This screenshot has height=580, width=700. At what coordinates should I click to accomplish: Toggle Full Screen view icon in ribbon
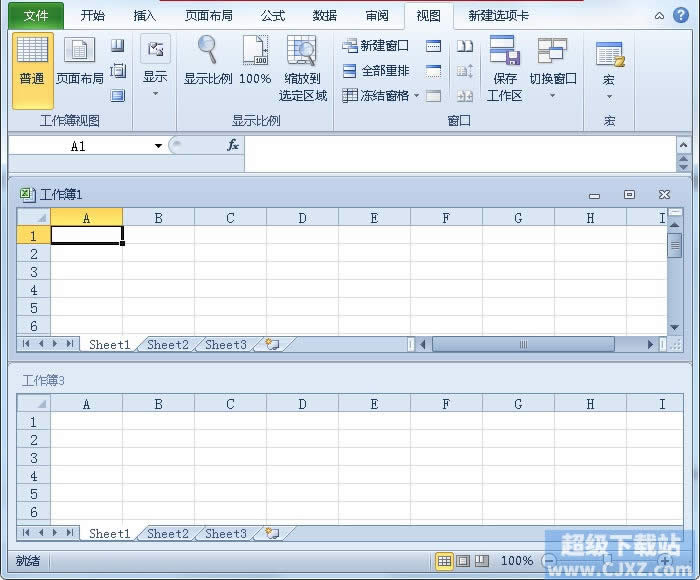117,96
